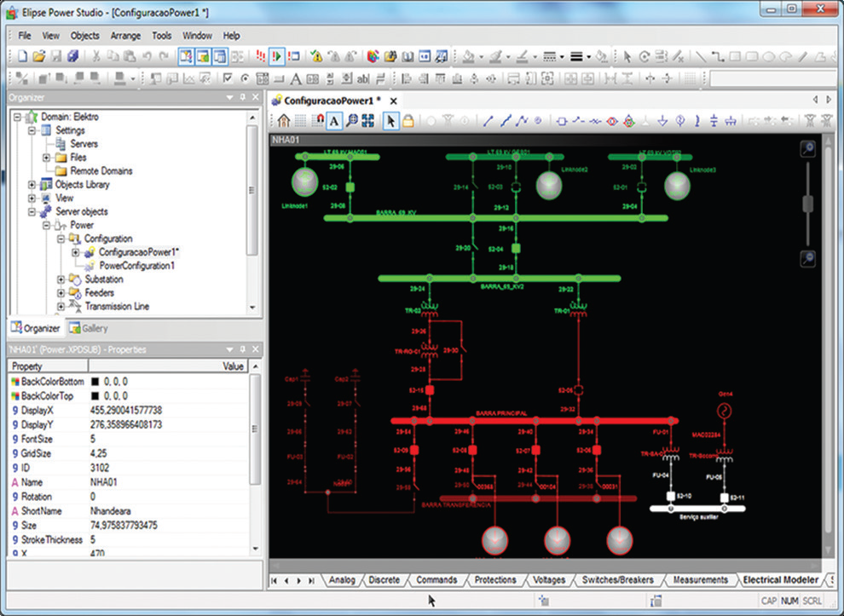
Task: Select PowerConfiguration1 in the tree
Action: click(x=136, y=266)
